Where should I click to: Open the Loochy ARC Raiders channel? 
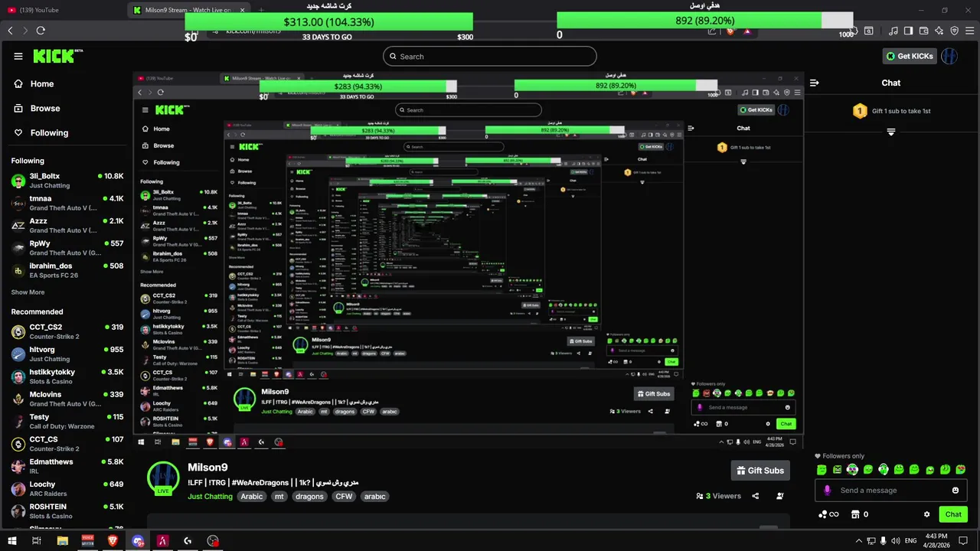point(67,488)
